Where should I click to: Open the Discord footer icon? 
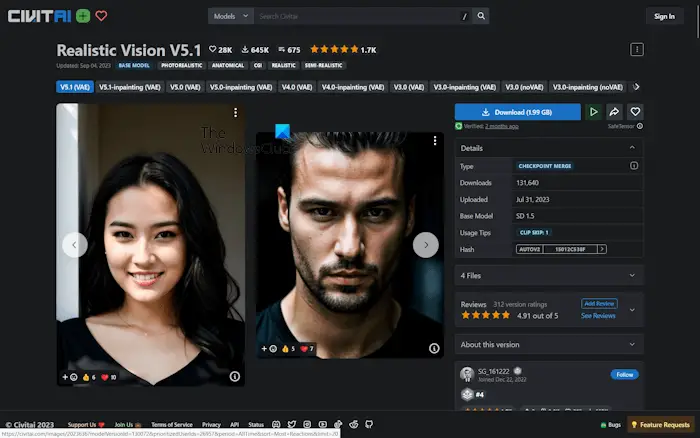(x=276, y=424)
